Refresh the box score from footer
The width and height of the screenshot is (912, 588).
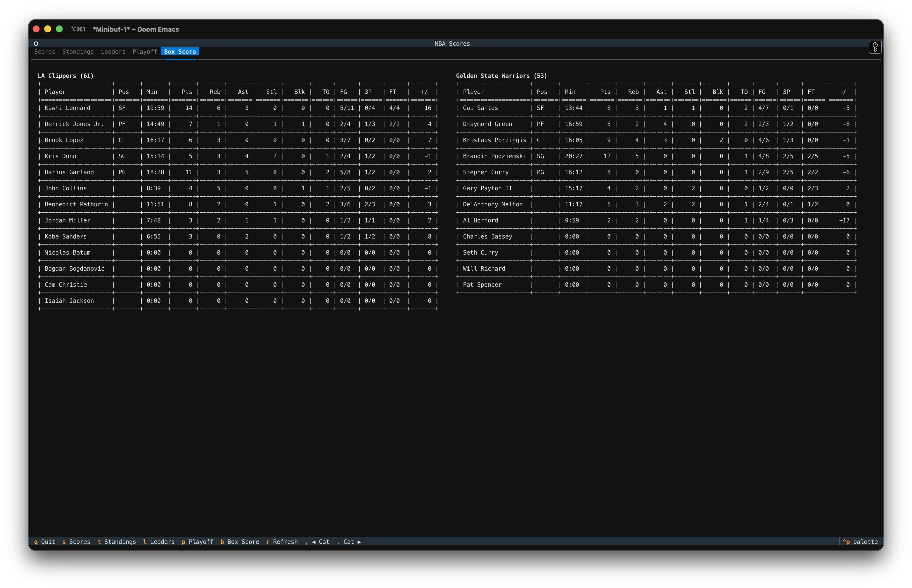click(282, 542)
